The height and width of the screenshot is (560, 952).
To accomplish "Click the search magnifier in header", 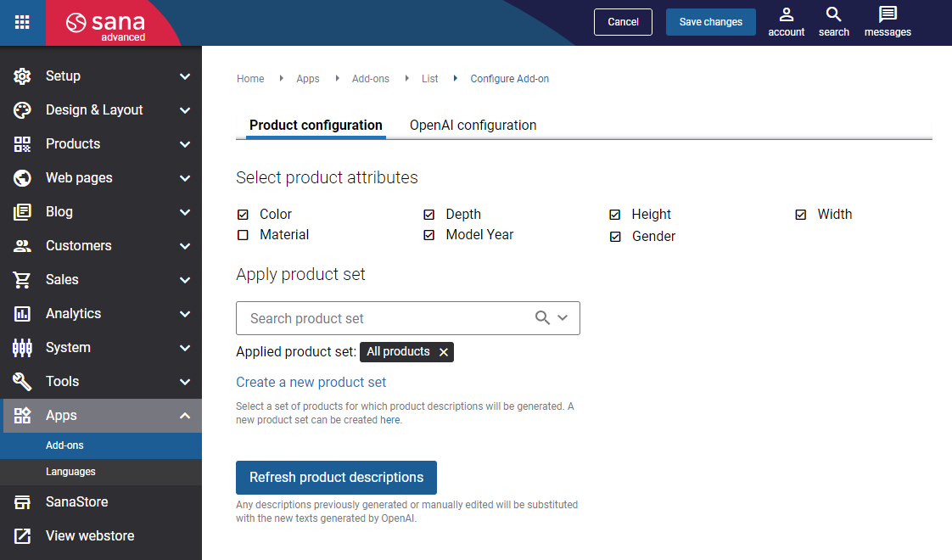I will click(833, 14).
